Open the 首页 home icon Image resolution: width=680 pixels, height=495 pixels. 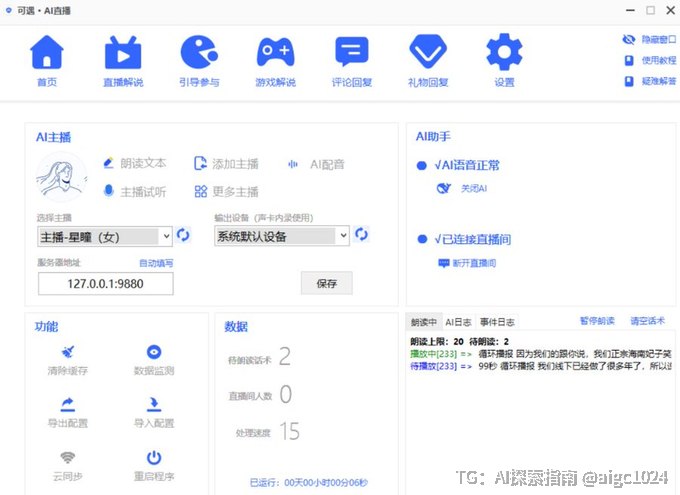click(47, 52)
